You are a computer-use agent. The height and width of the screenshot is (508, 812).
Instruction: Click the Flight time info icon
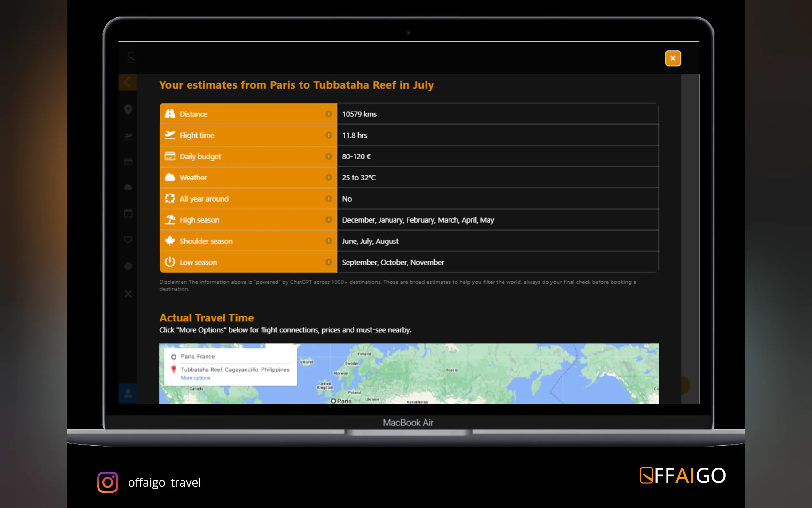328,135
